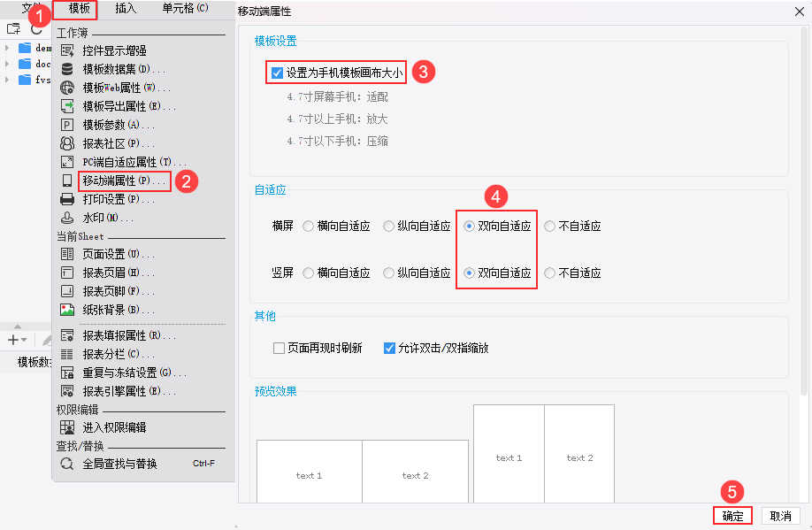
Task: Click the 全局查找与替换 magnifier icon
Action: pos(67,464)
